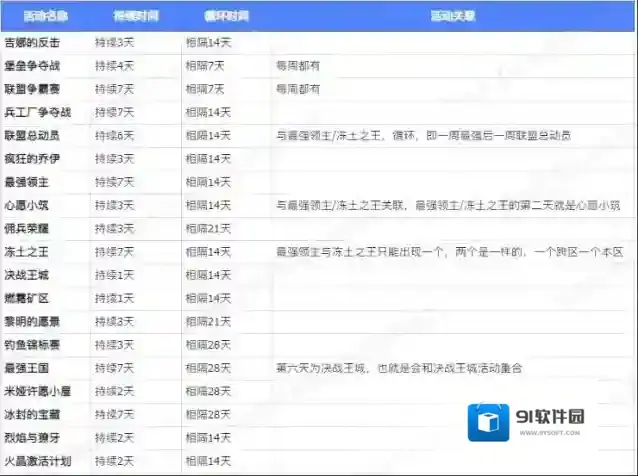The image size is (638, 476).
Task: Select the 火晶激活计划 event name
Action: (37, 461)
